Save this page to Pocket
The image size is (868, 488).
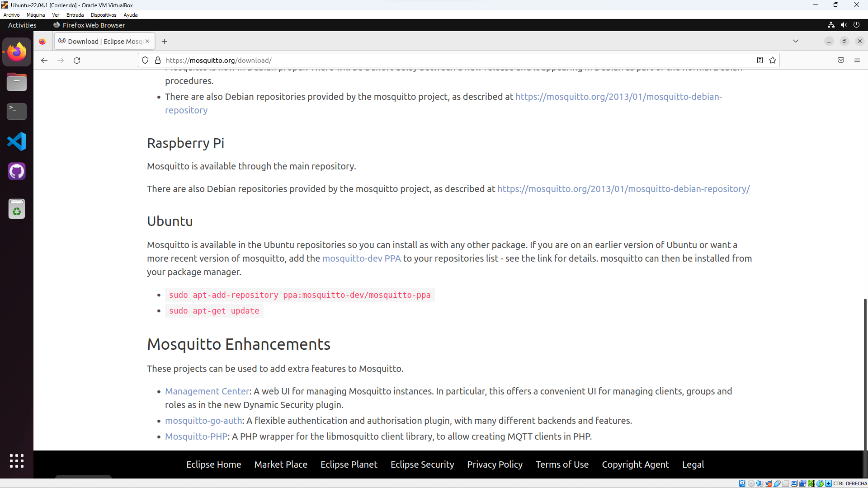pyautogui.click(x=841, y=60)
